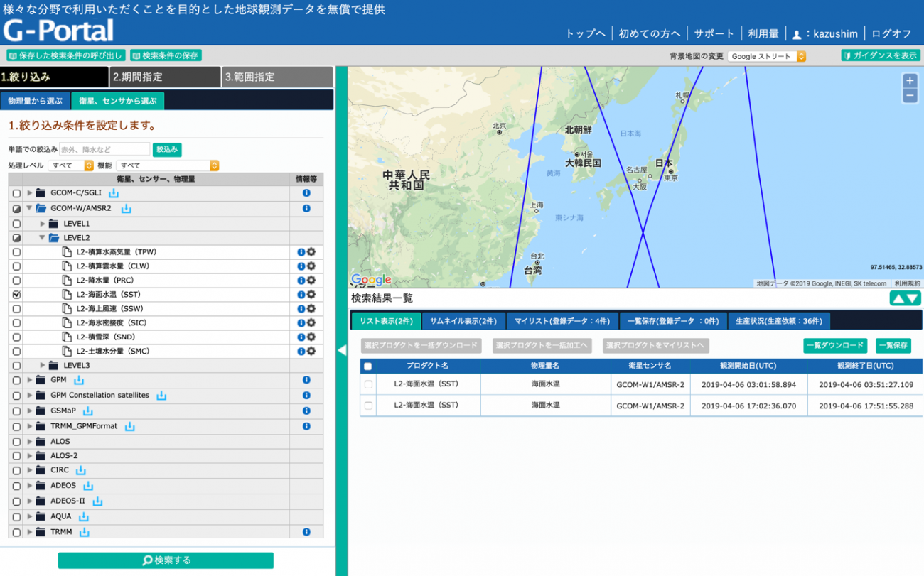Click the download icon beside CIRC
The height and width of the screenshot is (576, 924).
tap(81, 471)
